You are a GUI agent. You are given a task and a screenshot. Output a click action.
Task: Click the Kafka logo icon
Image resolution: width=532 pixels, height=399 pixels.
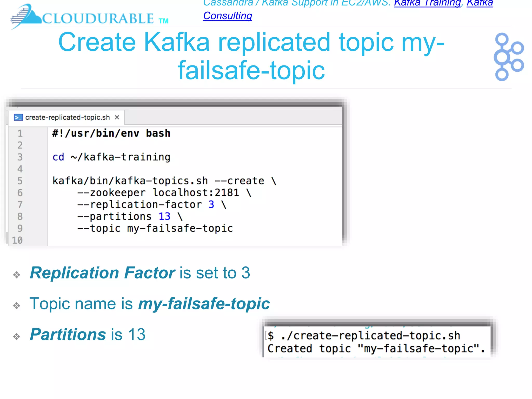click(x=508, y=57)
